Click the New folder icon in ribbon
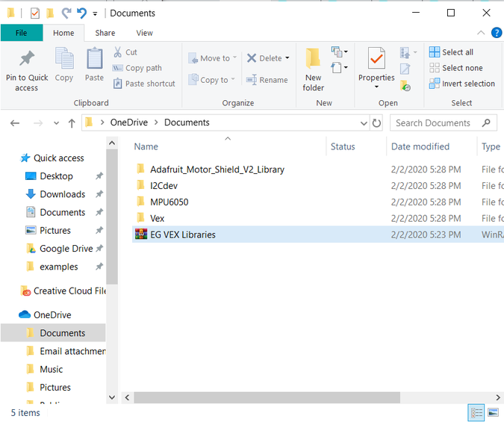 click(x=313, y=58)
